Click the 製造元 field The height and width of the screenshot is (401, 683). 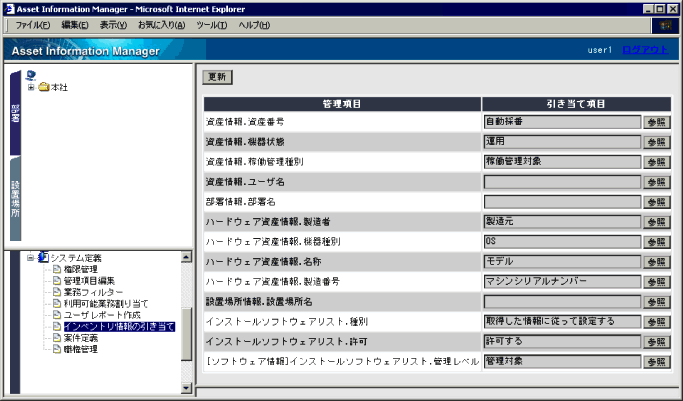562,222
